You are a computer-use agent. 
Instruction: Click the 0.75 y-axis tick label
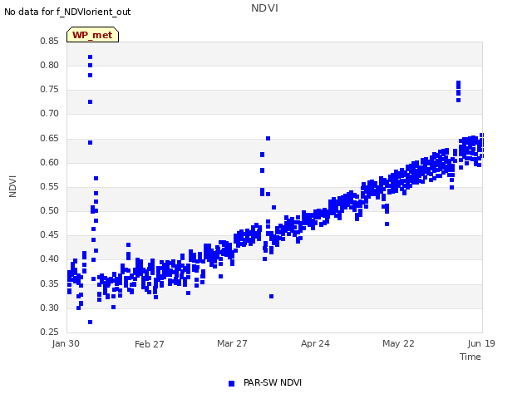(x=49, y=89)
